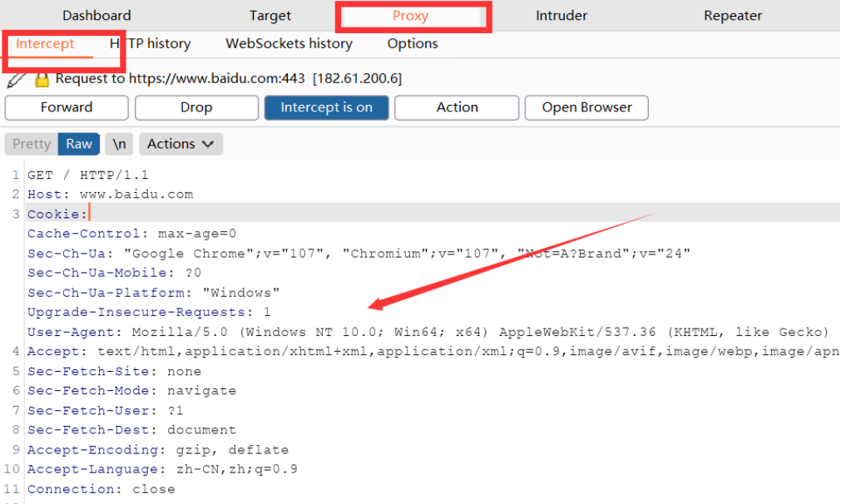Switch to the Repeater tab
Screen dimensions: 846x504
pyautogui.click(x=733, y=16)
